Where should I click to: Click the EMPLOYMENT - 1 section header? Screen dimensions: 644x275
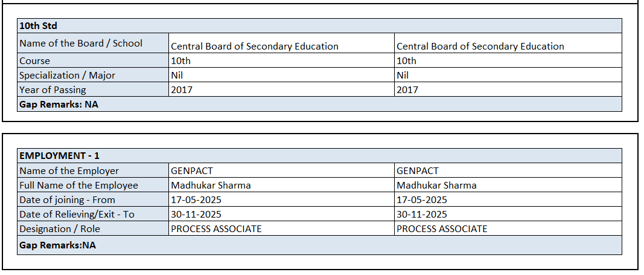point(59,156)
